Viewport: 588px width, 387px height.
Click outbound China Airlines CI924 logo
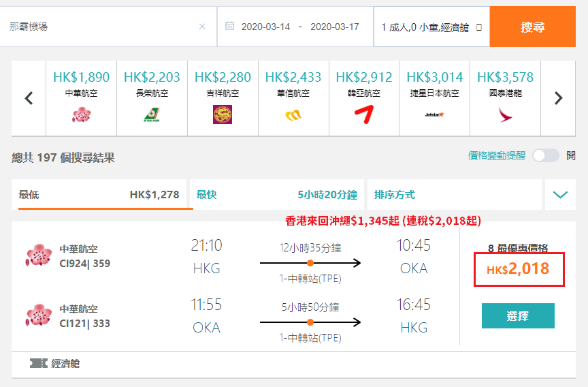click(39, 256)
